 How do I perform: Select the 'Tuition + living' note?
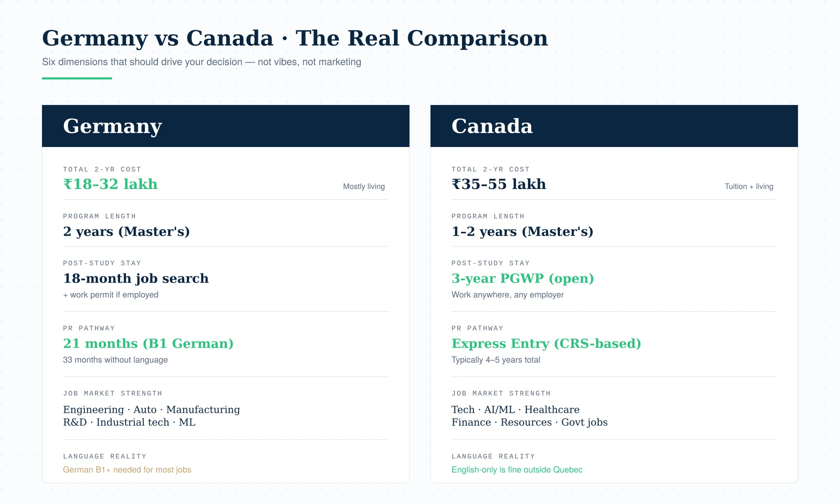coord(749,186)
